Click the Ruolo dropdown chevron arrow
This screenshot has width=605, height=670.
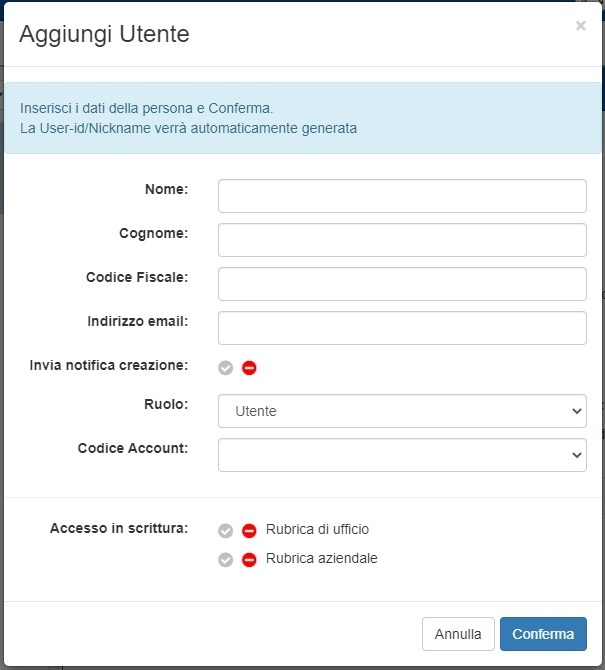pyautogui.click(x=576, y=411)
